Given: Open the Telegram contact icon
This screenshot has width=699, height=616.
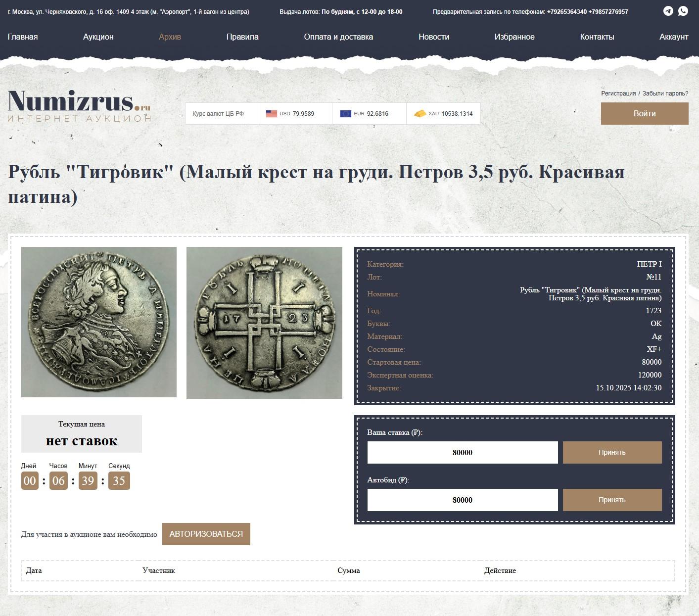Looking at the screenshot, I should pos(668,11).
